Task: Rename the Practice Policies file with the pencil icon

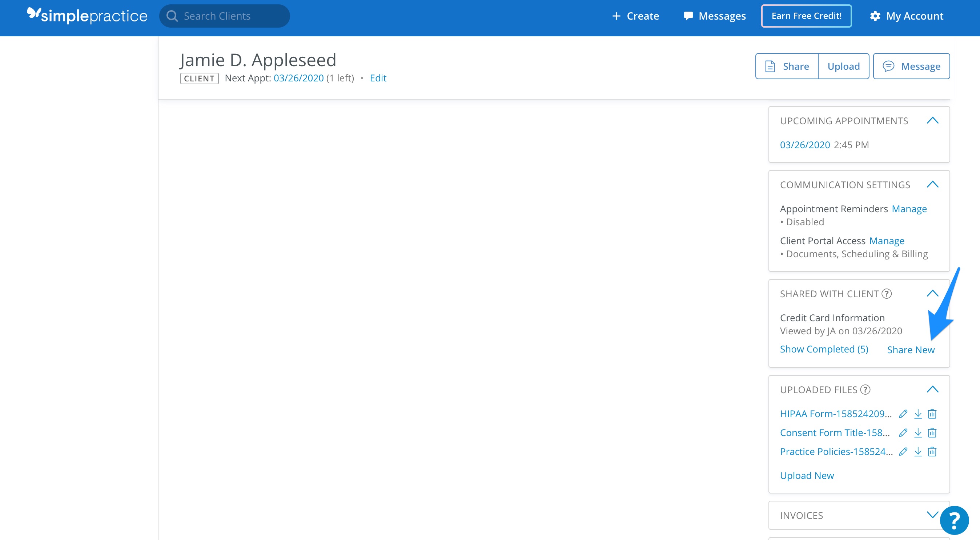Action: tap(903, 452)
